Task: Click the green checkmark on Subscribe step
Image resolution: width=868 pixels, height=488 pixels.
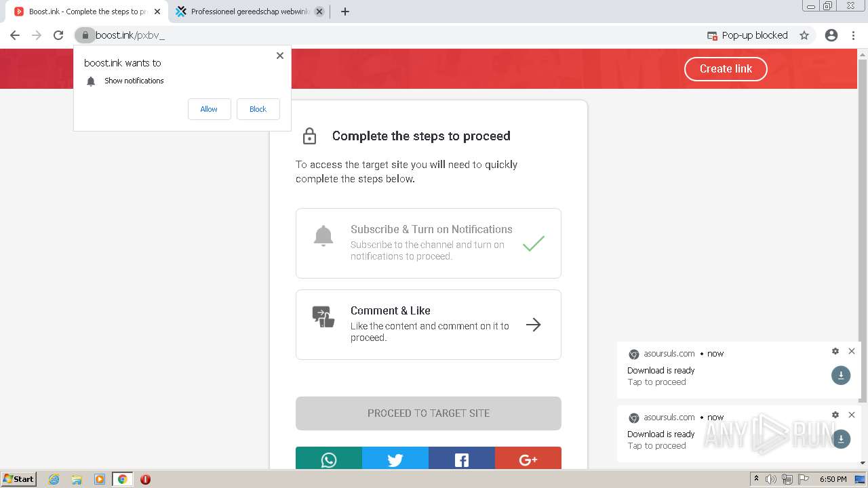Action: tap(534, 243)
